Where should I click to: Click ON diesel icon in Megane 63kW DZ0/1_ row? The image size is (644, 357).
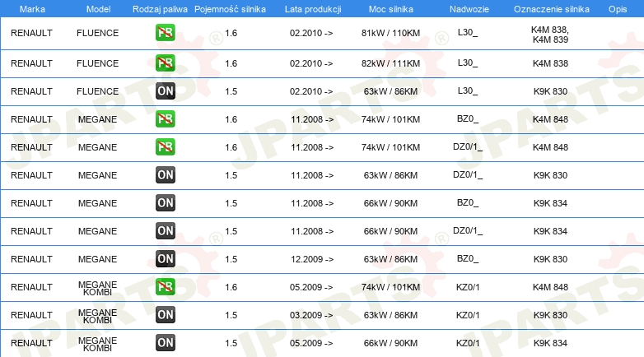click(166, 175)
